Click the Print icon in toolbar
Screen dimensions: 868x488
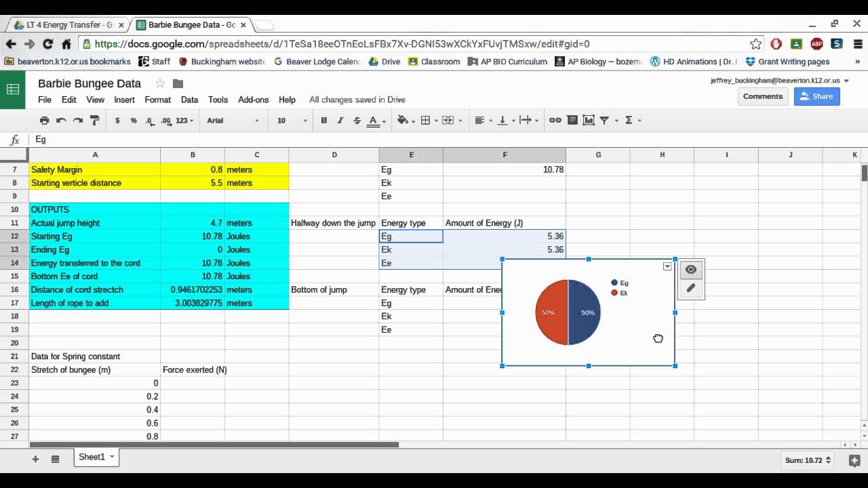click(44, 121)
